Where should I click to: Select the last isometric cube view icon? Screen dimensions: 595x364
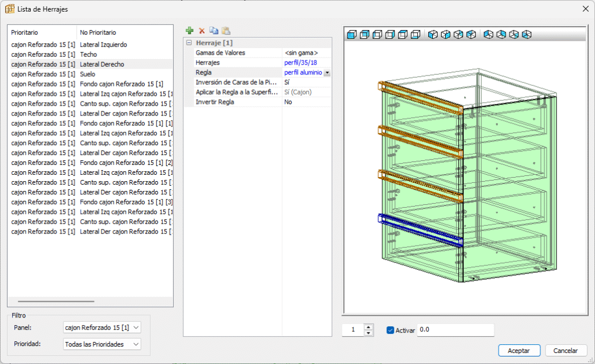526,35
